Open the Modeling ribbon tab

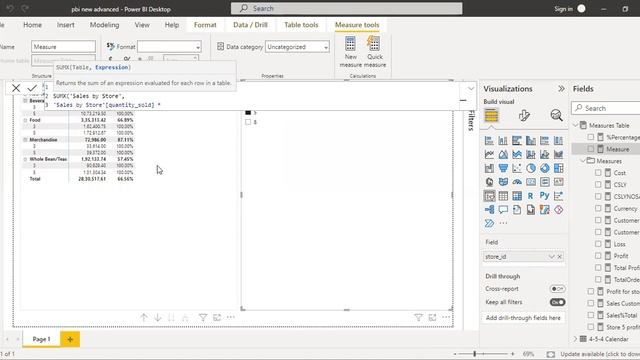point(104,25)
